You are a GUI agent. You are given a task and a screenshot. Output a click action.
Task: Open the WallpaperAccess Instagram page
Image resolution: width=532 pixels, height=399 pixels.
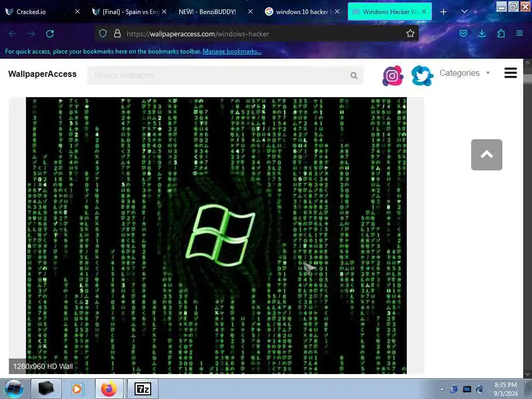[393, 76]
